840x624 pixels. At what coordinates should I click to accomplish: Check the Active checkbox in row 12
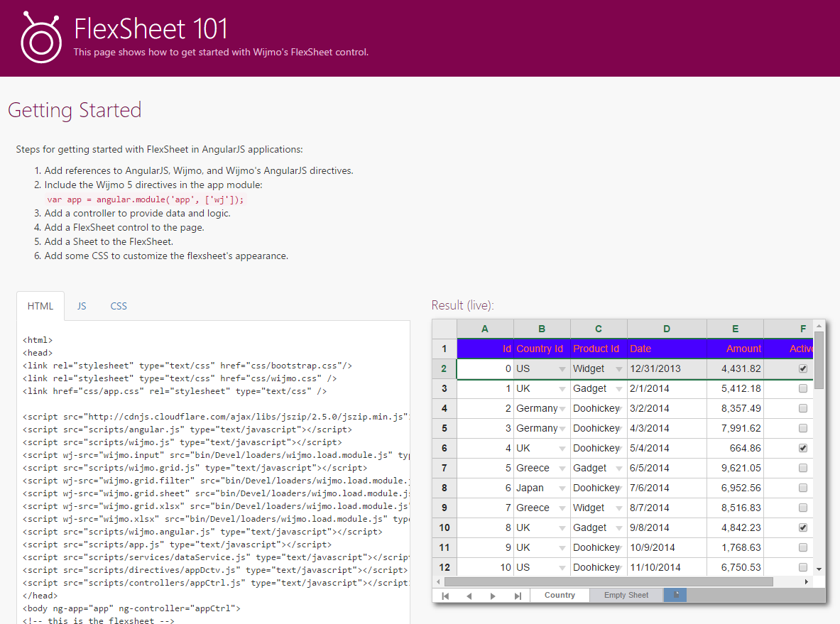point(803,567)
